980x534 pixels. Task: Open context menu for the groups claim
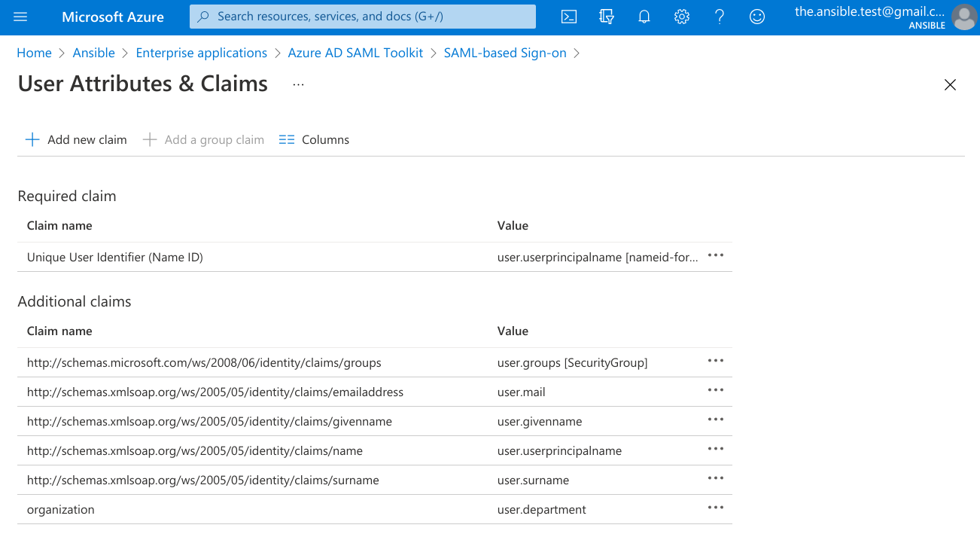716,362
